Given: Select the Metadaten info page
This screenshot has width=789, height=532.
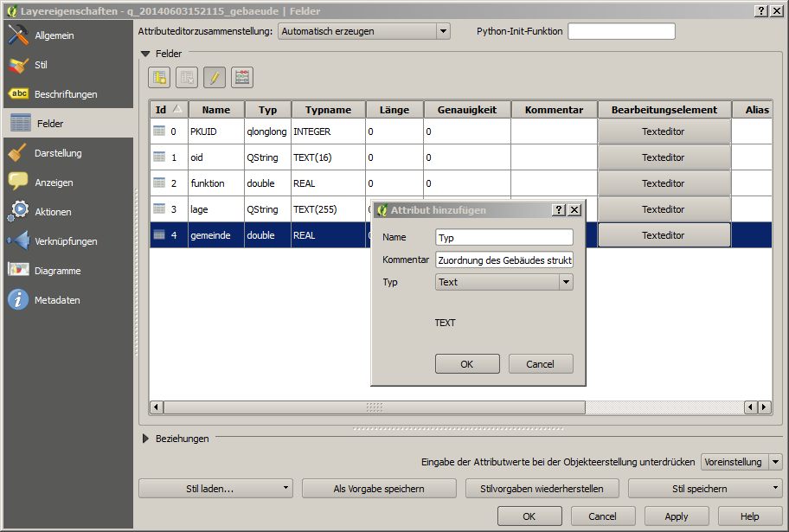Looking at the screenshot, I should (x=57, y=300).
